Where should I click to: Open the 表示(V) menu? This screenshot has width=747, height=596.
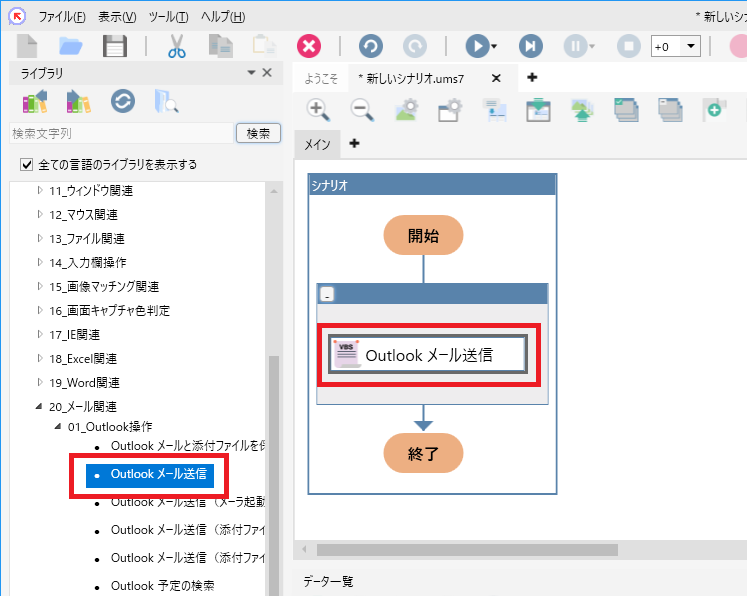117,17
